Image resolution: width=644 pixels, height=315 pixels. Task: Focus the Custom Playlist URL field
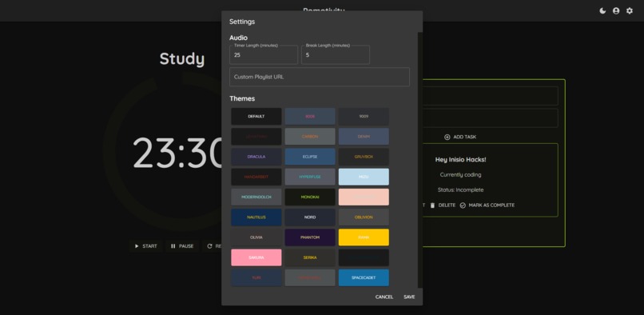coord(320,77)
